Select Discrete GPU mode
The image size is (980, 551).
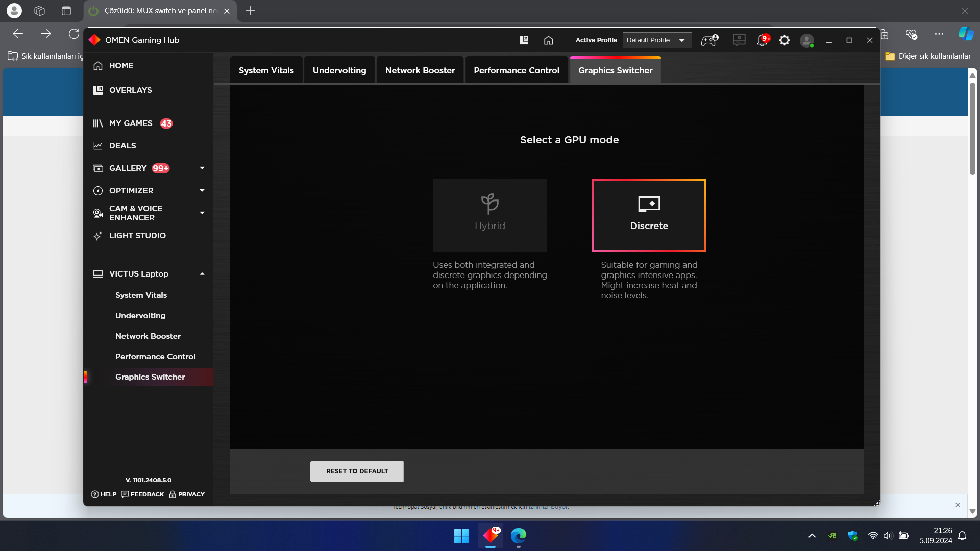pyautogui.click(x=649, y=215)
